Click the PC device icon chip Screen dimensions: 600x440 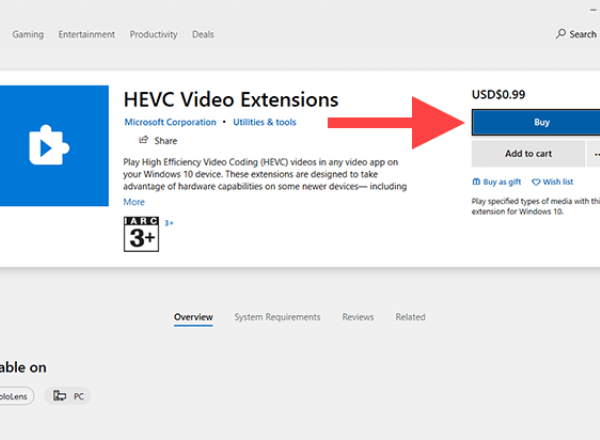(68, 396)
